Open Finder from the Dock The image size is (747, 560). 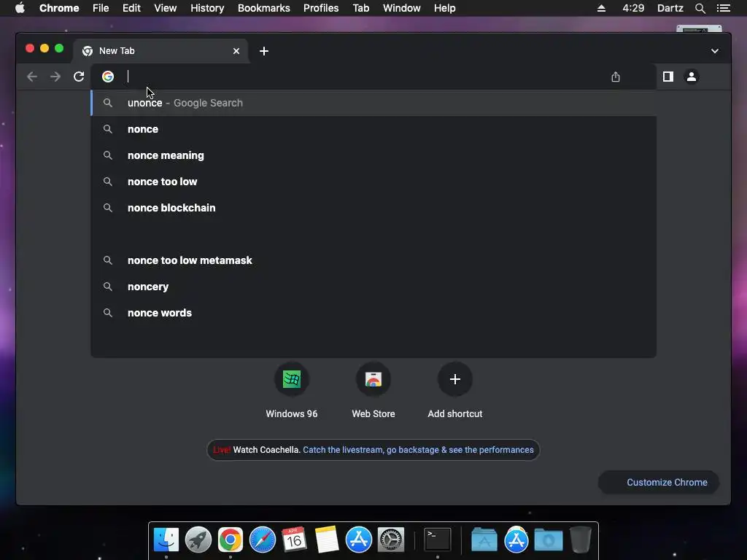click(x=166, y=540)
